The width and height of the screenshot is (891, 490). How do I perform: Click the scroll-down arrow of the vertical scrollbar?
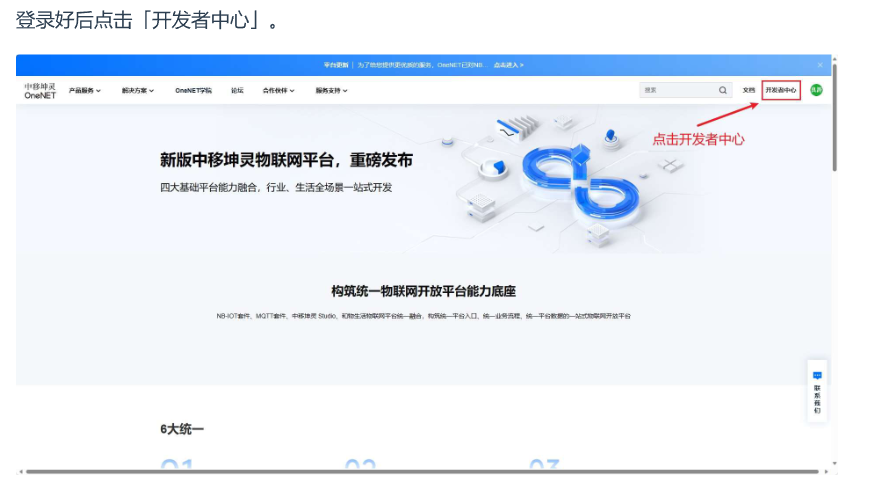(835, 463)
